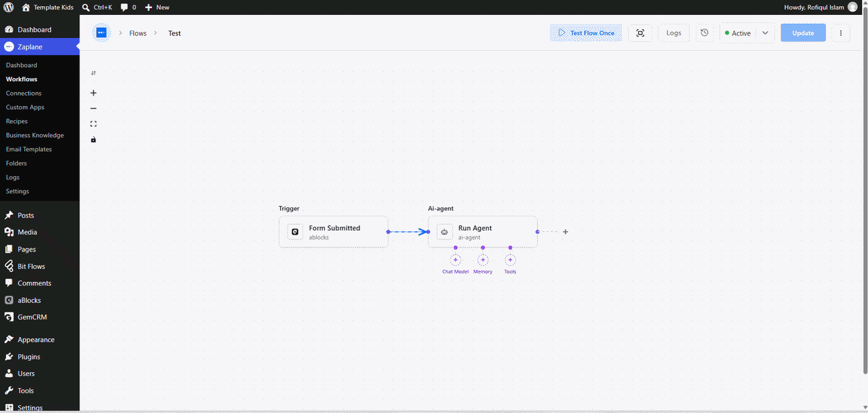Viewport: 868px width, 413px height.
Task: Toggle canvas lock icon
Action: [x=94, y=140]
